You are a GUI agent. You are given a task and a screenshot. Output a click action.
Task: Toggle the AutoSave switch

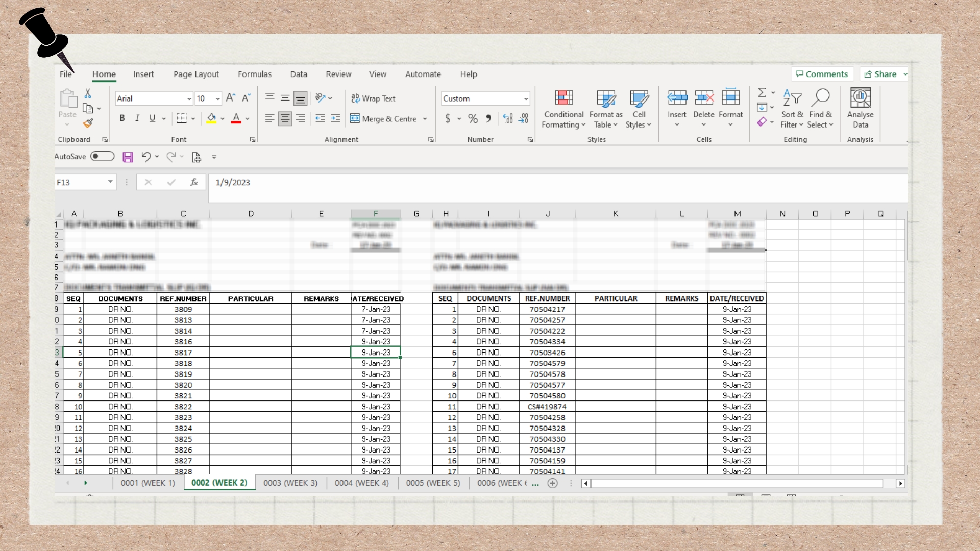point(102,156)
